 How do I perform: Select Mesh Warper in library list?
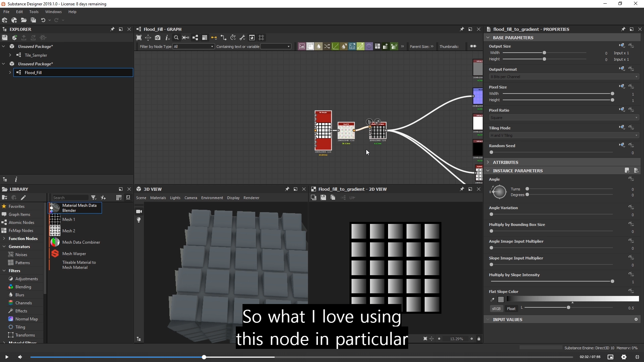coord(74,254)
